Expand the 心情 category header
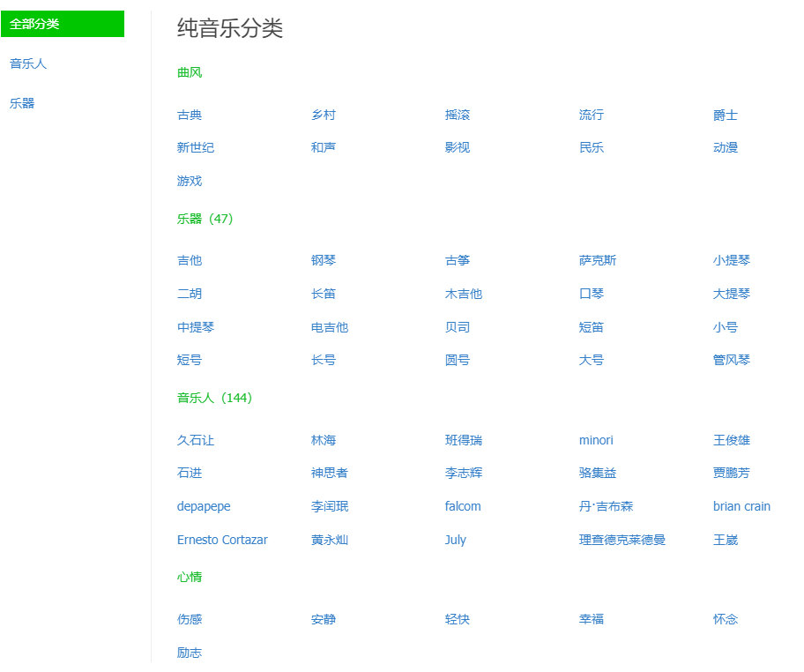 coord(189,576)
